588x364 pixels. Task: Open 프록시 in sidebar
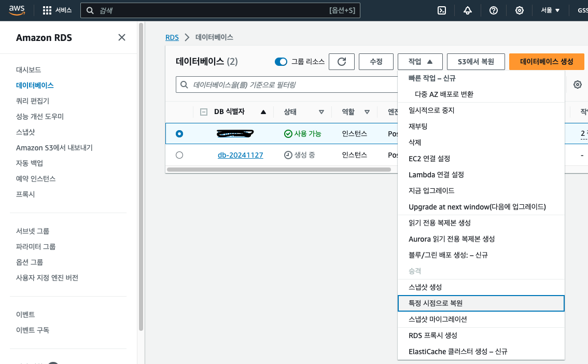coord(25,194)
